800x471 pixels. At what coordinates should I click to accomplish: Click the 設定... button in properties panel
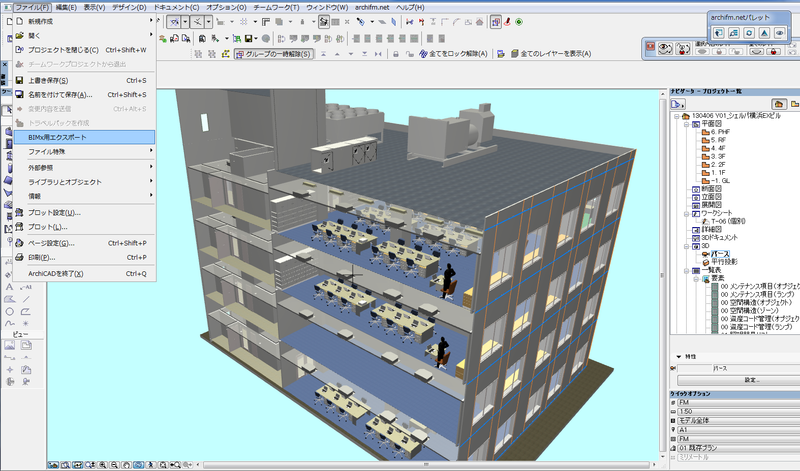coord(751,381)
